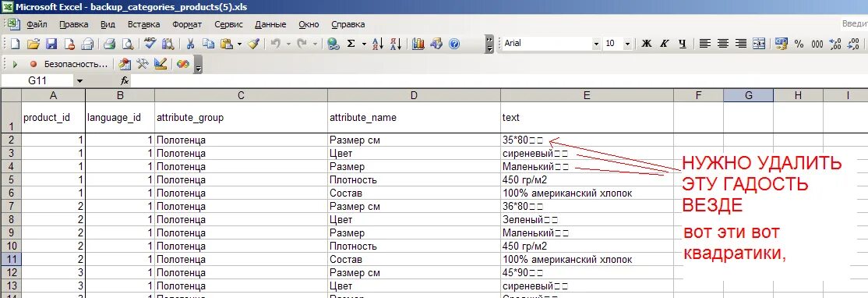Viewport: 868px width, 298px height.
Task: Click the Undo arrow icon
Action: tap(276, 44)
